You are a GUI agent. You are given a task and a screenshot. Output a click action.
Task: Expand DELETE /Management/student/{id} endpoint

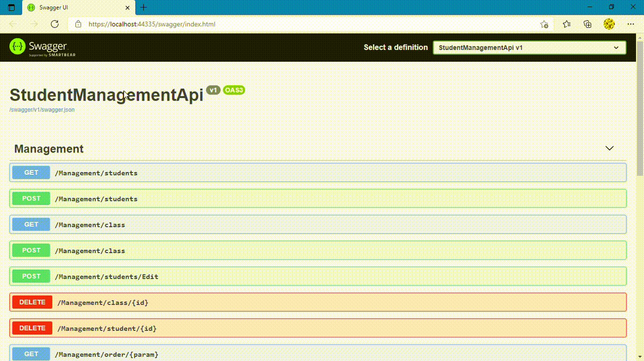(x=318, y=328)
